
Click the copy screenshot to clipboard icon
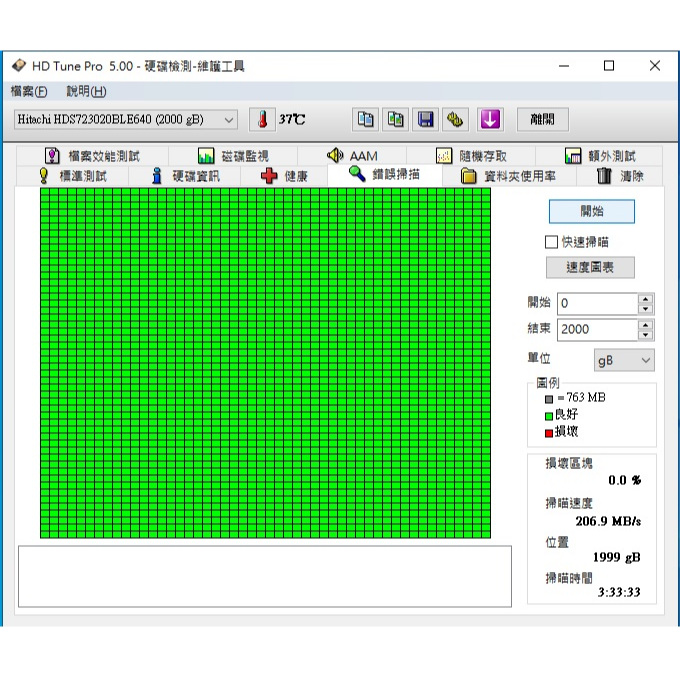click(395, 119)
